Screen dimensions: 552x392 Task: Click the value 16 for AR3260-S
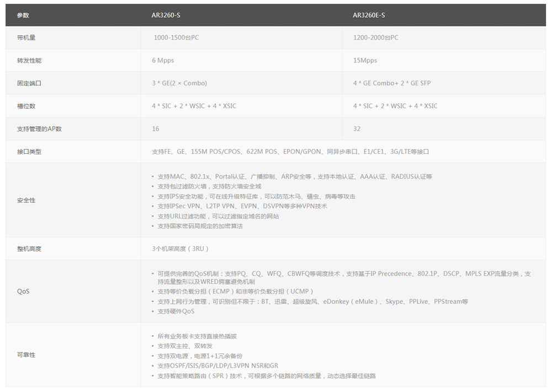pos(153,128)
